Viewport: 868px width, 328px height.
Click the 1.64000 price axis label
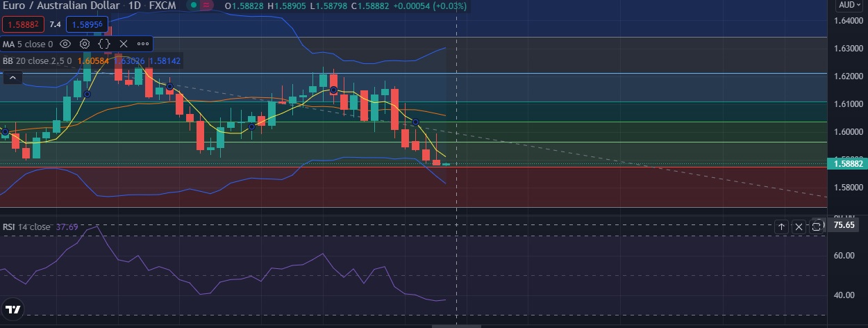[849, 21]
